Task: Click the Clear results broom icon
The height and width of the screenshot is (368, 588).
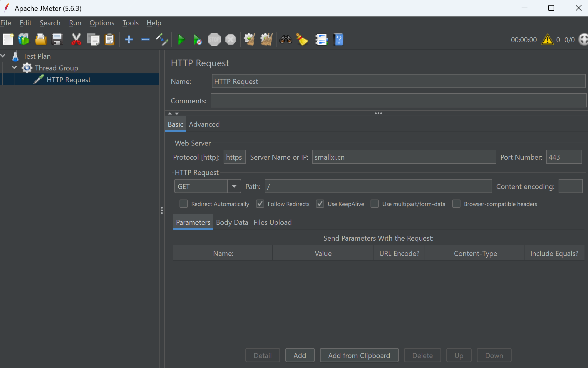Action: (x=249, y=40)
